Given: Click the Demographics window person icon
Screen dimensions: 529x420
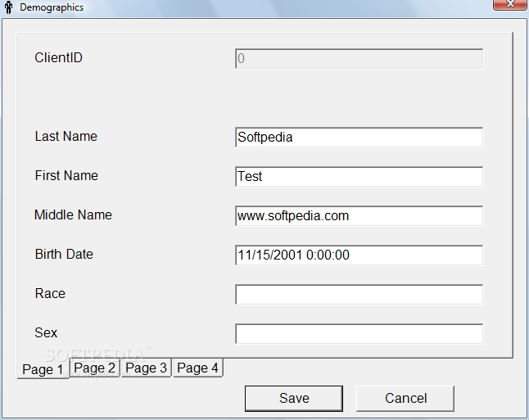Looking at the screenshot, I should (x=9, y=7).
